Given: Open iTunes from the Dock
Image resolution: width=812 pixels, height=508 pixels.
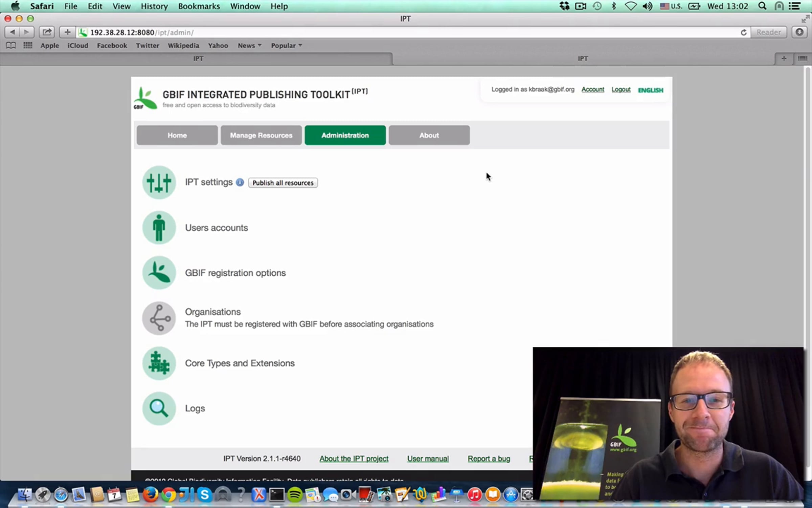Looking at the screenshot, I should [475, 495].
